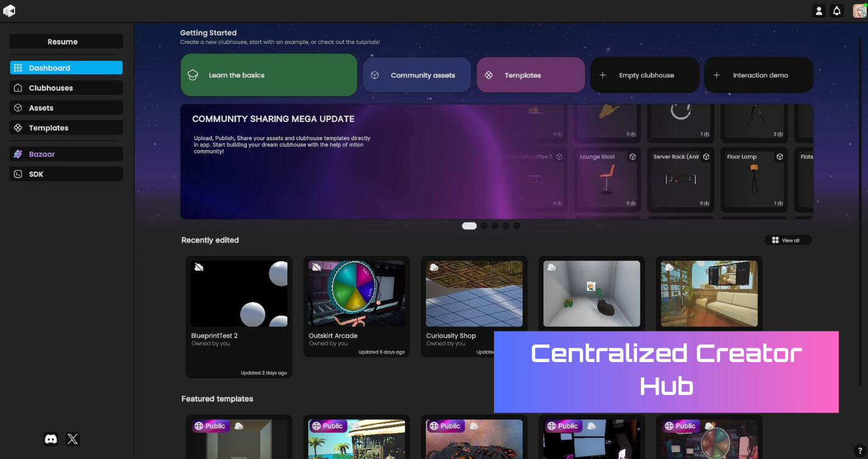Open the Templates sidebar icon
The image size is (868, 459).
(x=18, y=127)
